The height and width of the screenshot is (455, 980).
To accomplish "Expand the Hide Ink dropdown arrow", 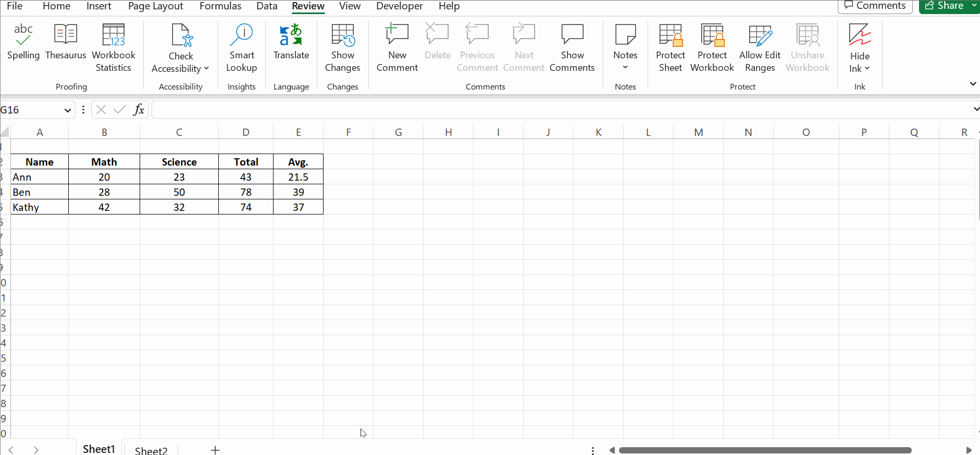I will (x=867, y=69).
